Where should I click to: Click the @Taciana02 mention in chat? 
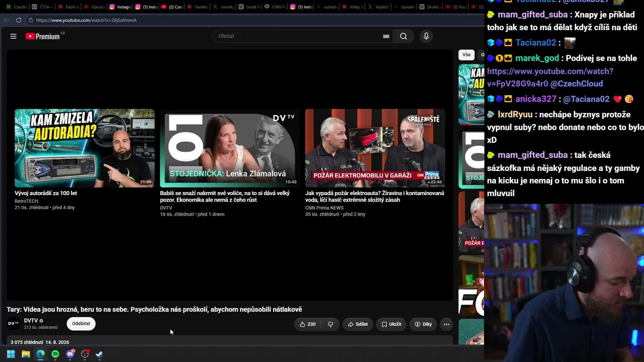point(586,99)
